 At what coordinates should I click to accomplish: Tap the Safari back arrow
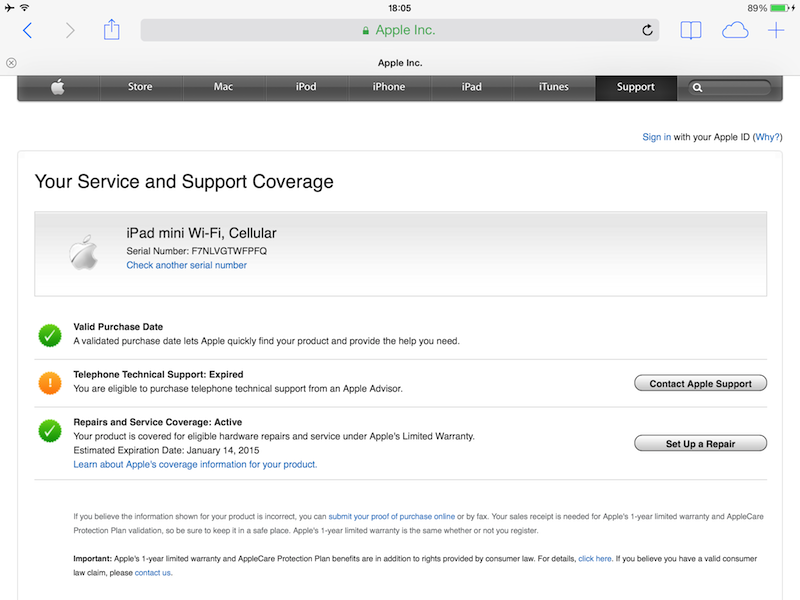coord(28,31)
